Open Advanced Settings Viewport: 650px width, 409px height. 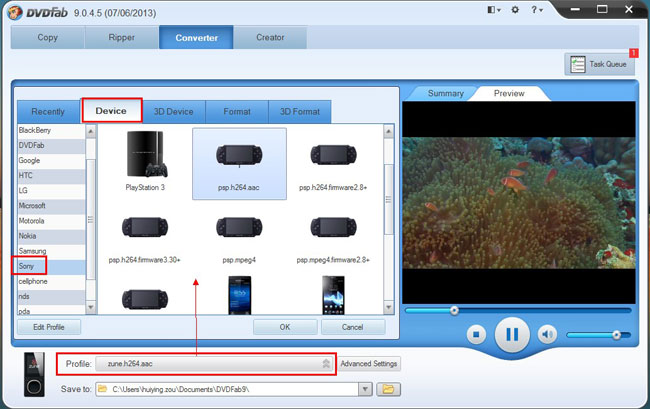[369, 363]
